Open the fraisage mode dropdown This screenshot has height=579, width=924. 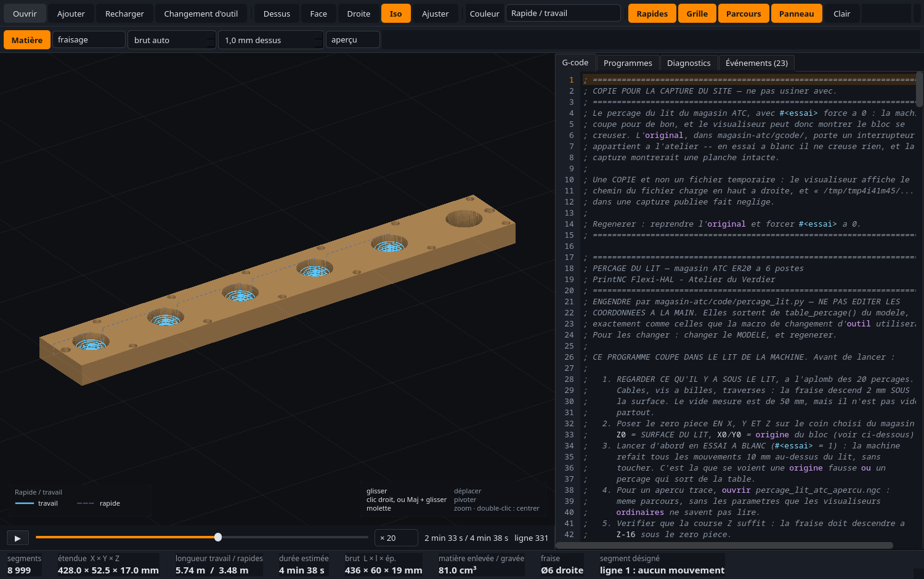[x=89, y=40]
